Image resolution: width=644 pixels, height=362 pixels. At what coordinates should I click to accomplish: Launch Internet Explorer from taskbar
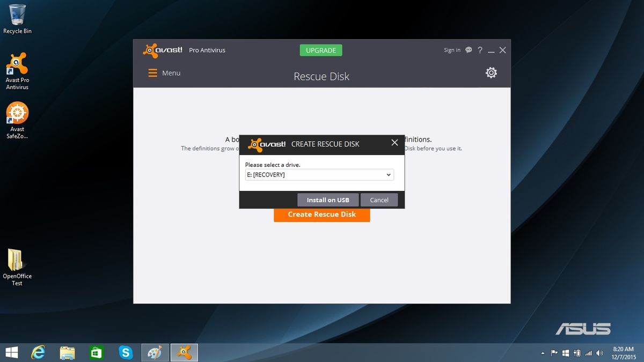[38, 352]
